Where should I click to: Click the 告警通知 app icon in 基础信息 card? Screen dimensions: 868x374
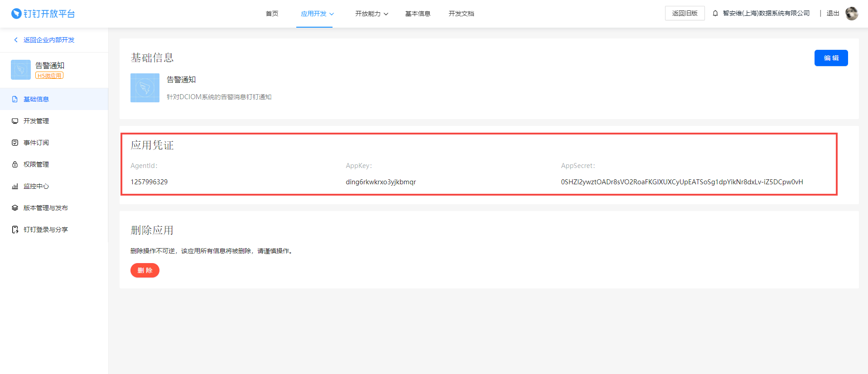click(x=145, y=88)
